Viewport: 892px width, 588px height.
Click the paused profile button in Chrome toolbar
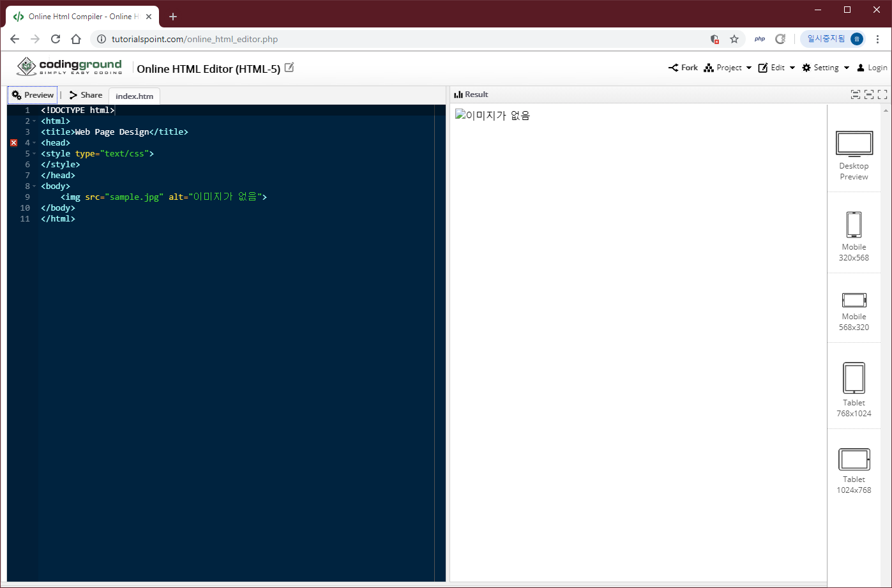tap(835, 39)
